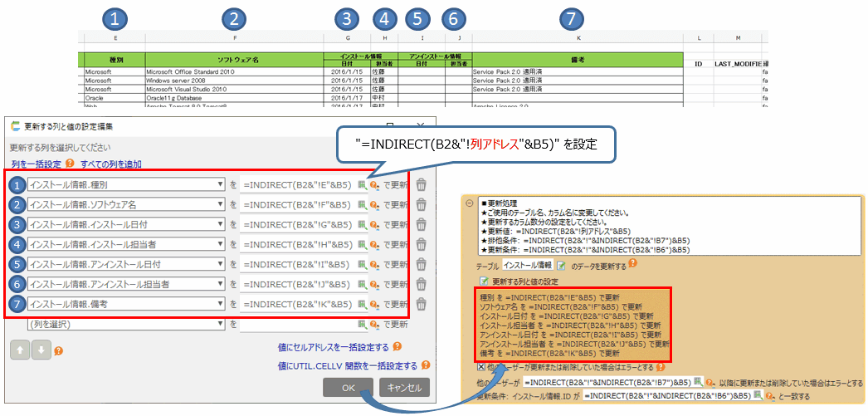This screenshot has height=416, width=868.
Task: Click the value field for インストール担当者 row
Action: (x=298, y=244)
